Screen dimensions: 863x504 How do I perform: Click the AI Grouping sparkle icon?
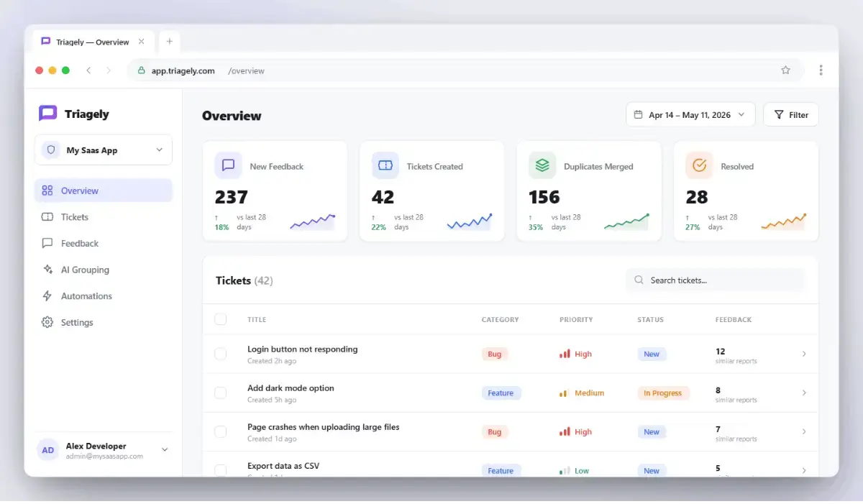(x=47, y=270)
